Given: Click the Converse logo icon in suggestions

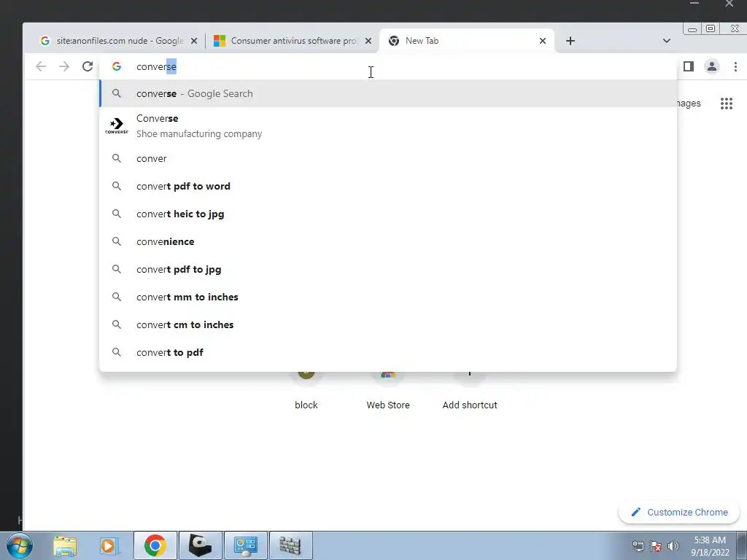Looking at the screenshot, I should coord(117,126).
